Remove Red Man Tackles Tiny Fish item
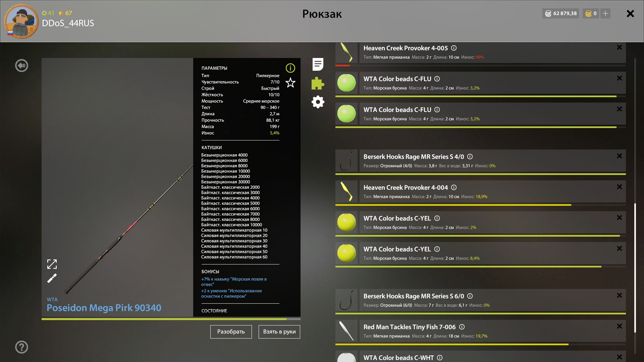 click(x=619, y=326)
